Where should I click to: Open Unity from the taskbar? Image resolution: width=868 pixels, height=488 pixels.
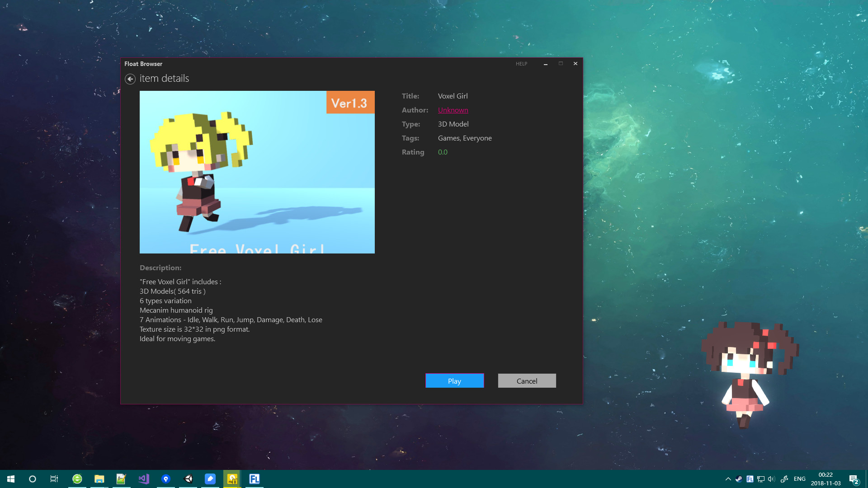click(188, 479)
